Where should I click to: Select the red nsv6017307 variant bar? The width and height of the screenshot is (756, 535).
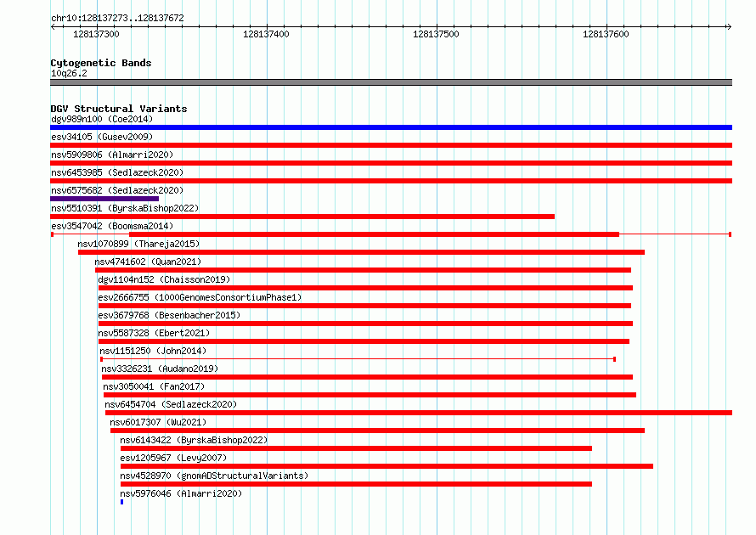tap(377, 431)
